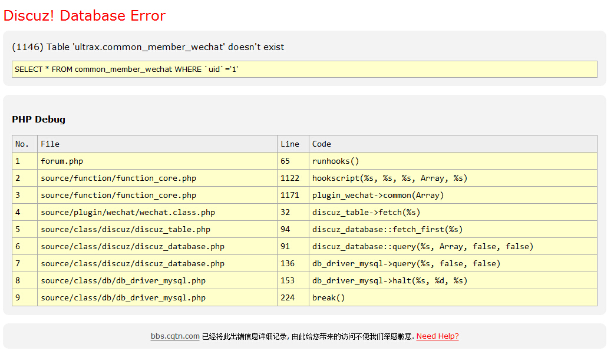Click the row number 1 cell
Viewport: 614px width, 364px height.
tap(25, 161)
